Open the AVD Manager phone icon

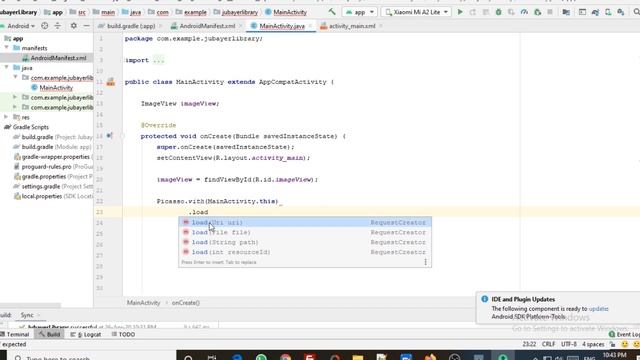(608, 12)
